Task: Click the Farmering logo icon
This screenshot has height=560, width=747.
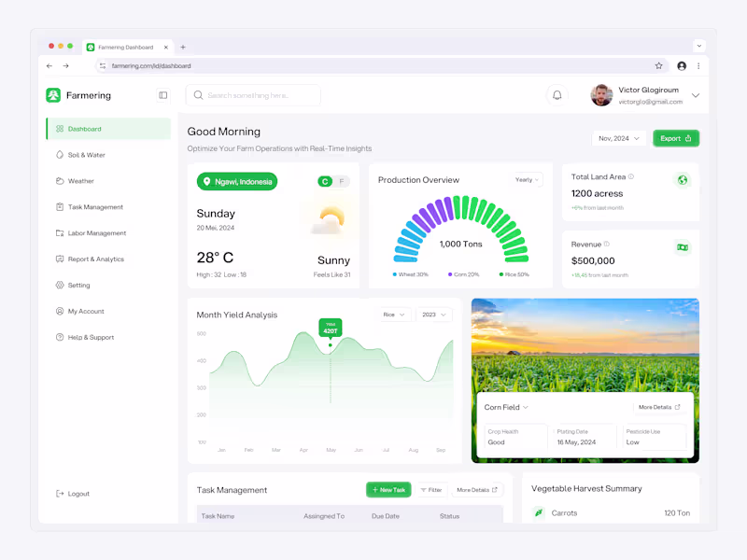Action: (x=53, y=95)
